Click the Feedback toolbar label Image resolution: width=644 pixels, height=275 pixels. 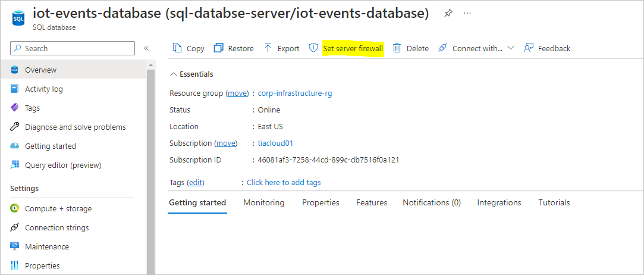point(554,48)
